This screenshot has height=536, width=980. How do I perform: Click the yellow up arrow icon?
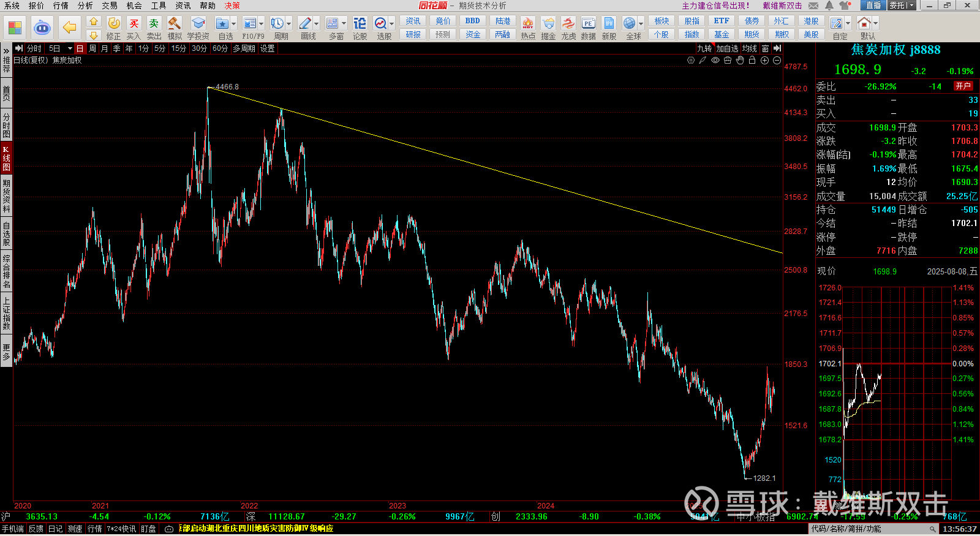(94, 21)
